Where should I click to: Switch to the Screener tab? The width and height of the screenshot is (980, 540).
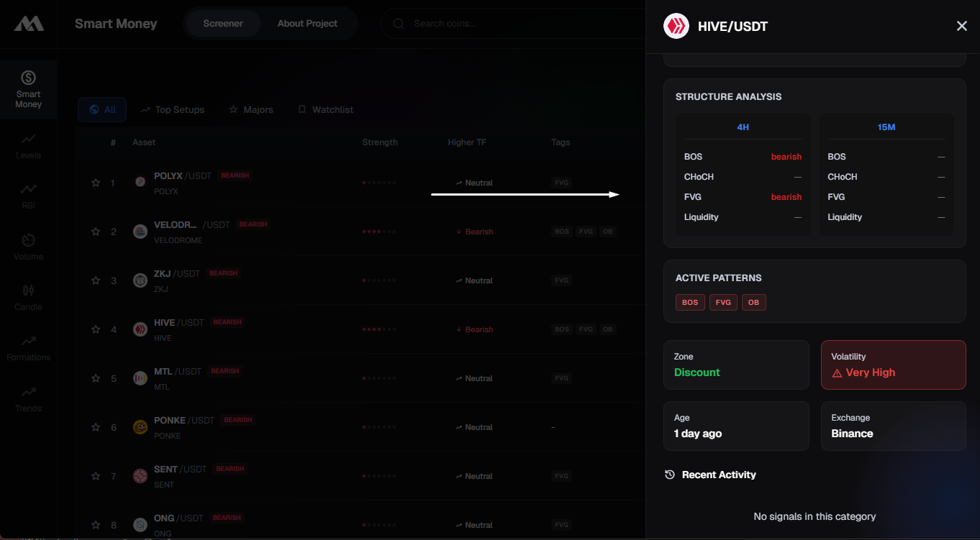point(222,24)
